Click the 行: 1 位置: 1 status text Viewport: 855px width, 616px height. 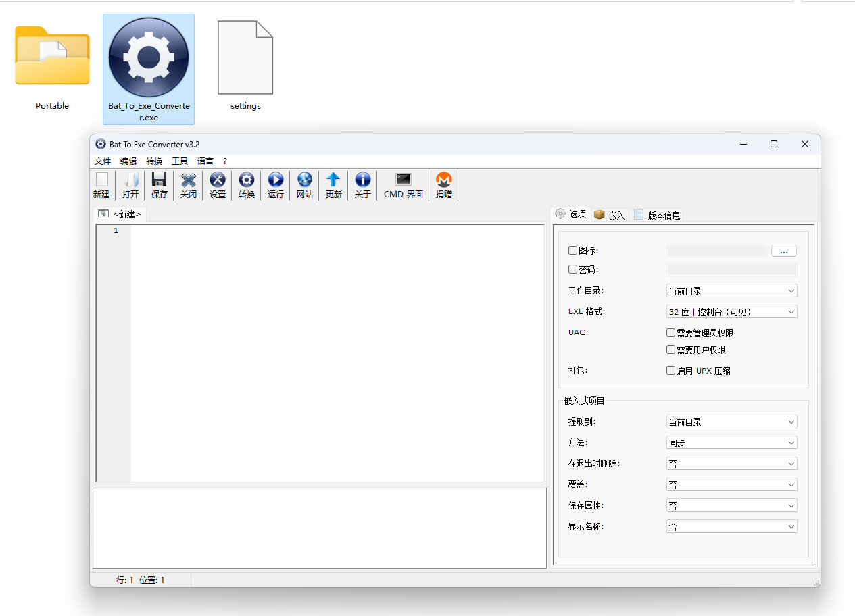click(x=140, y=580)
